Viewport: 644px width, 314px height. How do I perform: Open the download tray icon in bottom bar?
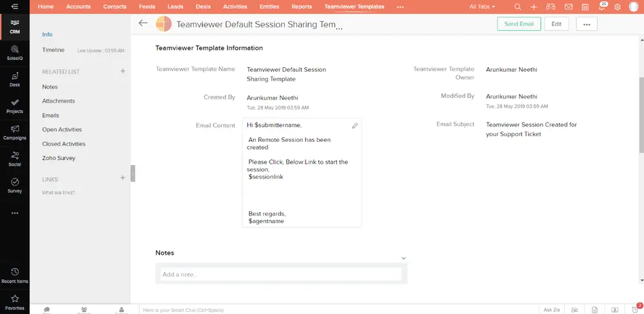(x=614, y=310)
